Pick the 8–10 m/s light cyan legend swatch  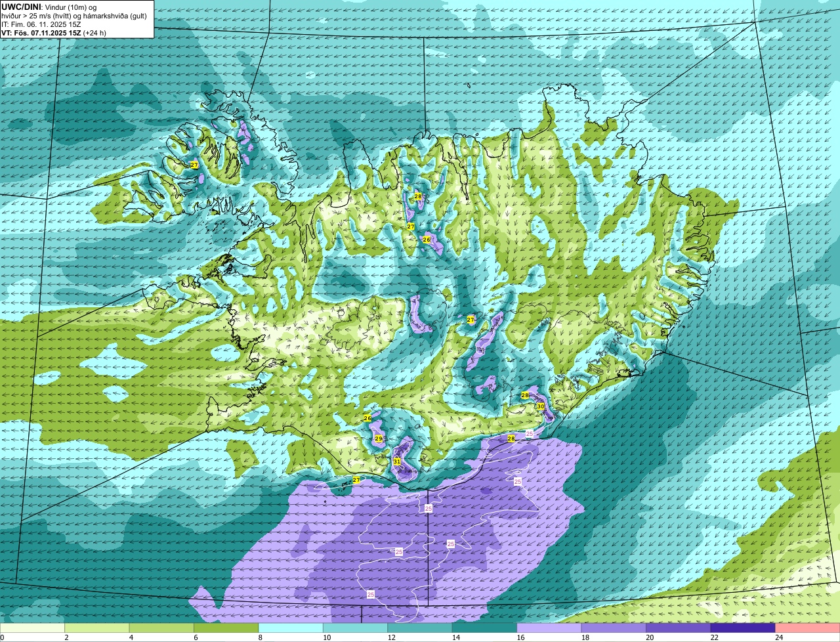coord(291,628)
